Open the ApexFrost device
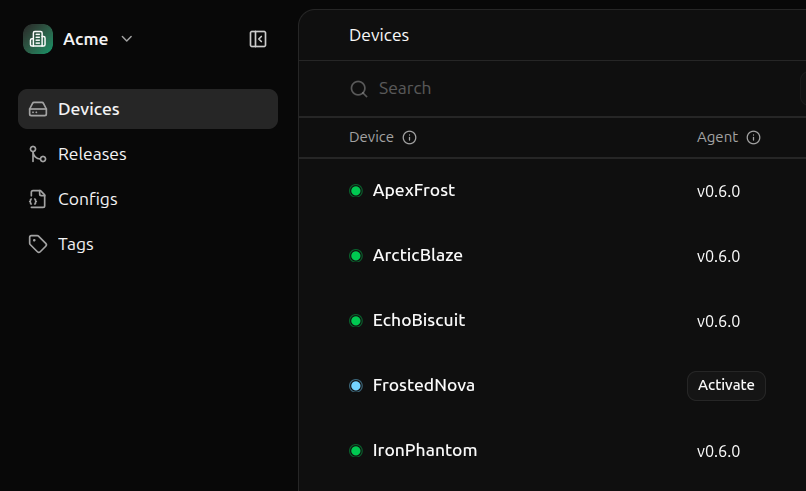The height and width of the screenshot is (491, 806). [413, 190]
